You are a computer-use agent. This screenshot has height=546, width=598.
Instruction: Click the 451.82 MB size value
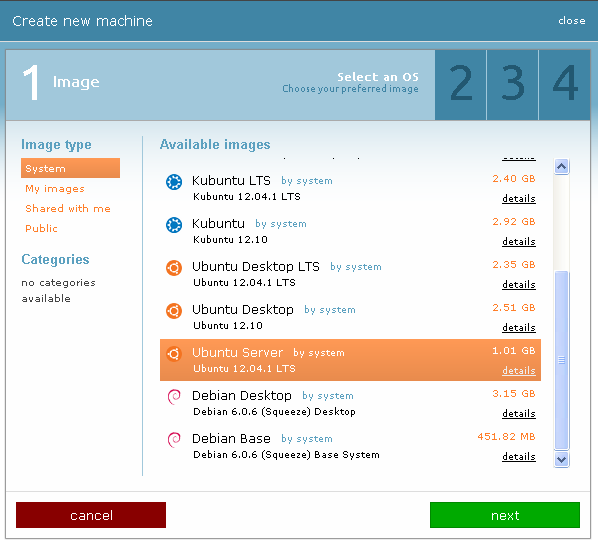tap(506, 437)
